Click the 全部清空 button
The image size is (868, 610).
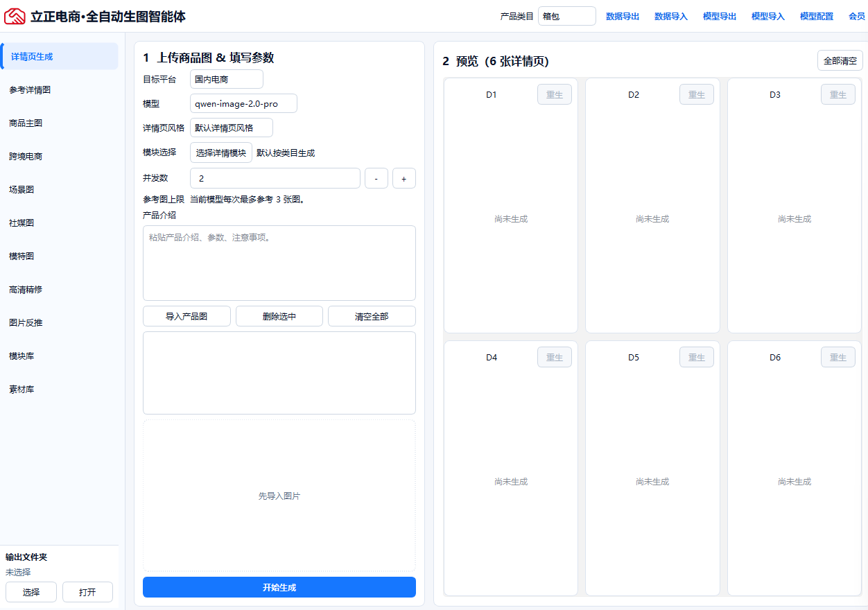[x=840, y=60]
